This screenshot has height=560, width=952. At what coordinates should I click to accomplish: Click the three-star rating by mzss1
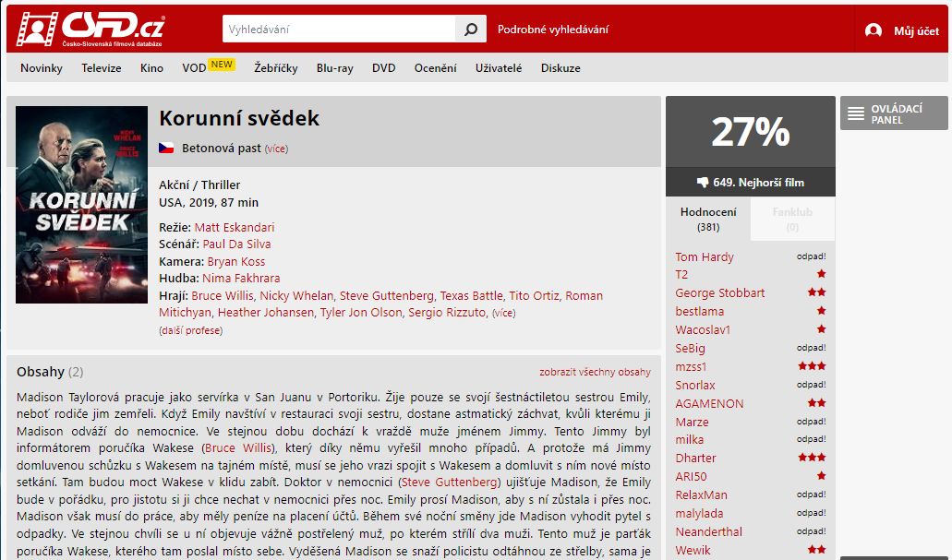[x=812, y=366]
